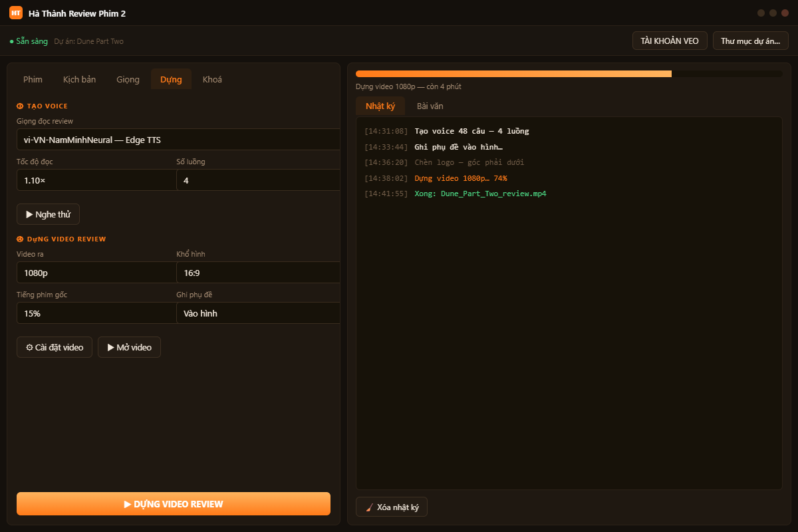The image size is (798, 532).
Task: Open the Kịch bản tab
Action: pyautogui.click(x=79, y=79)
